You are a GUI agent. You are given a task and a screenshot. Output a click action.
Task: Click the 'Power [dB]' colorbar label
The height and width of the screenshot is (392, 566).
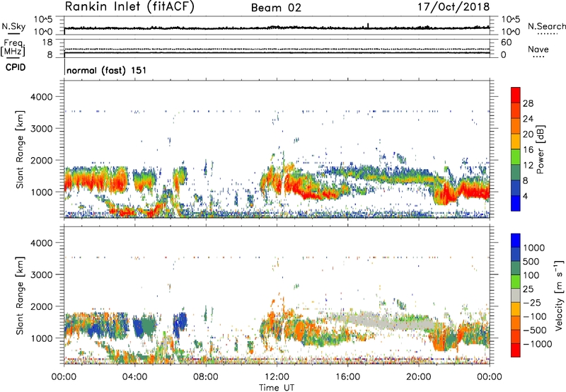tap(540, 149)
